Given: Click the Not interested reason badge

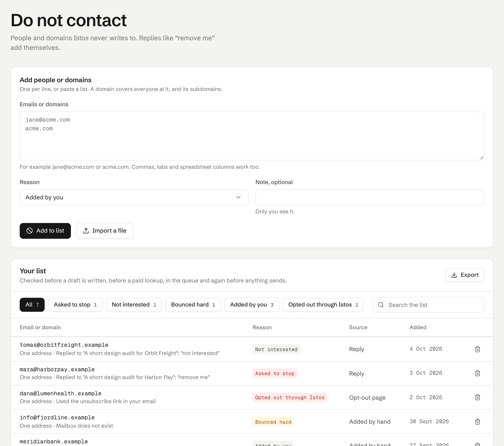Looking at the screenshot, I should (276, 349).
